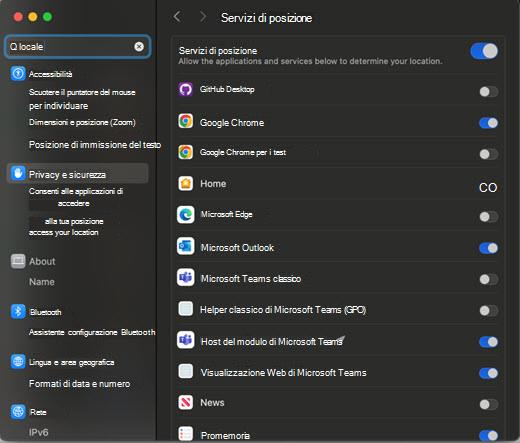Enable location for Microsoft Teams classico
This screenshot has height=443, width=520.
tap(489, 279)
